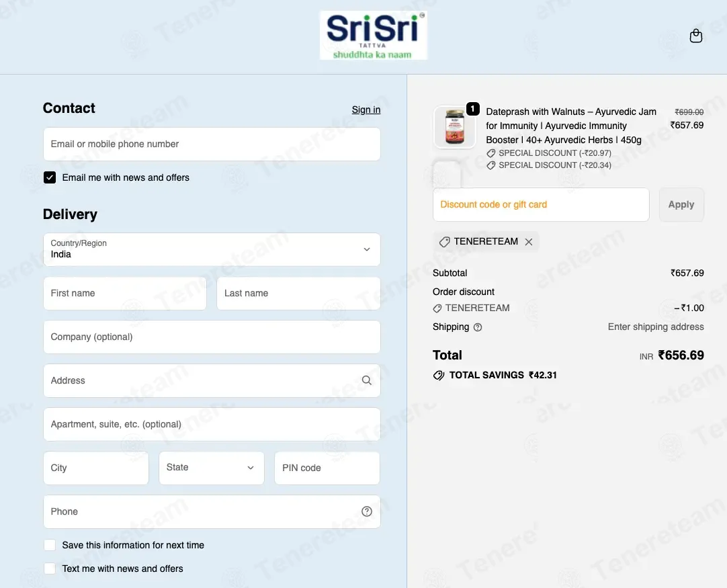Uncheck Email me with news and offers
Viewport: 727px width, 588px height.
50,177
